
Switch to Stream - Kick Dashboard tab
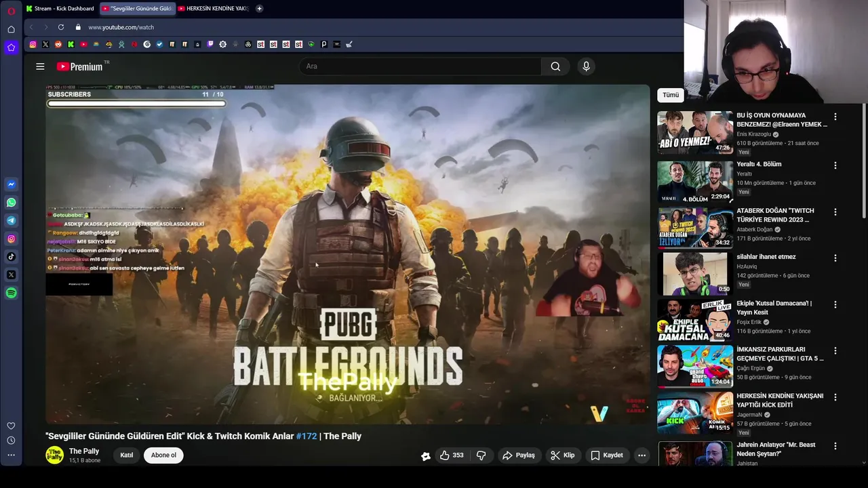tap(60, 8)
